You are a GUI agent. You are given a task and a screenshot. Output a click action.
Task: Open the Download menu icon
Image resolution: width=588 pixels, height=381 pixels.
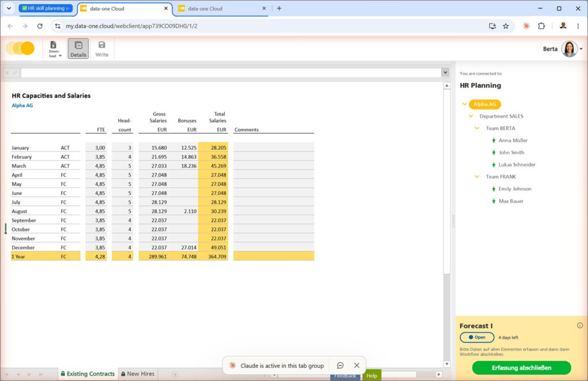click(x=55, y=49)
